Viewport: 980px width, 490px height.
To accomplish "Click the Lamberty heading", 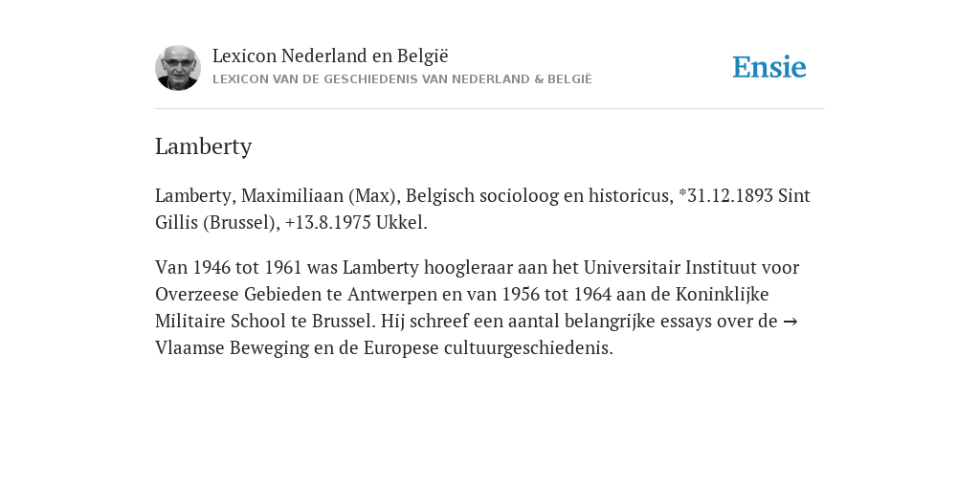I will coord(204,146).
